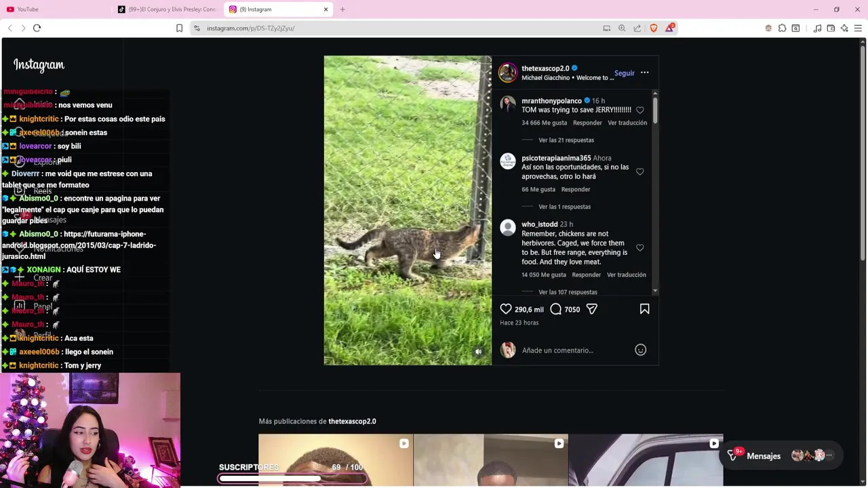Viewport: 868px width, 488px height.
Task: Click the instagram.com address bar
Action: [400, 28]
